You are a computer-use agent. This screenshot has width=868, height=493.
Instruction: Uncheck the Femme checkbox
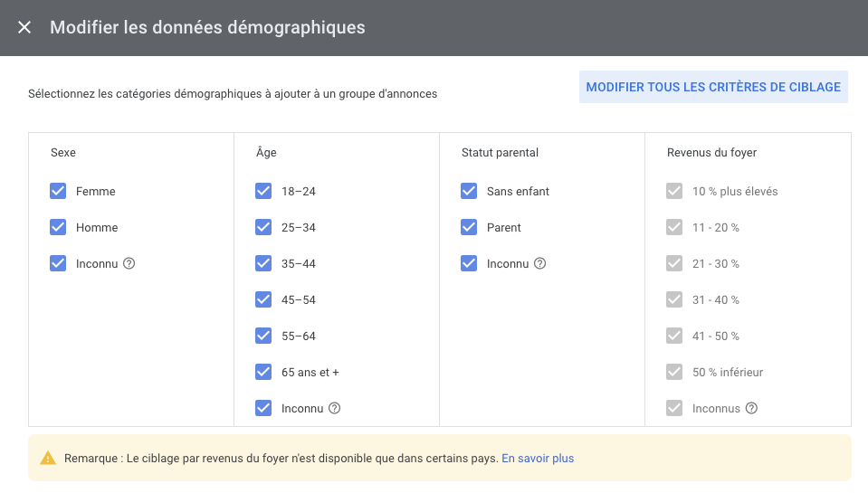tap(58, 191)
